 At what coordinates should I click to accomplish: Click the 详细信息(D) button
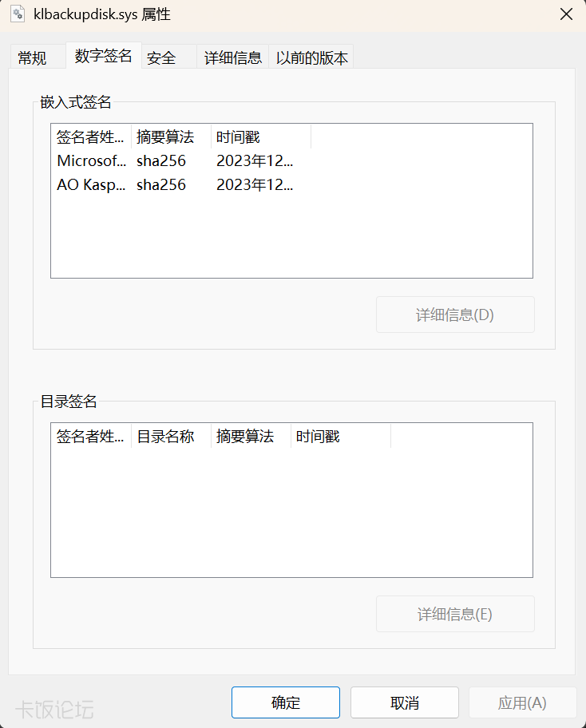pos(455,315)
